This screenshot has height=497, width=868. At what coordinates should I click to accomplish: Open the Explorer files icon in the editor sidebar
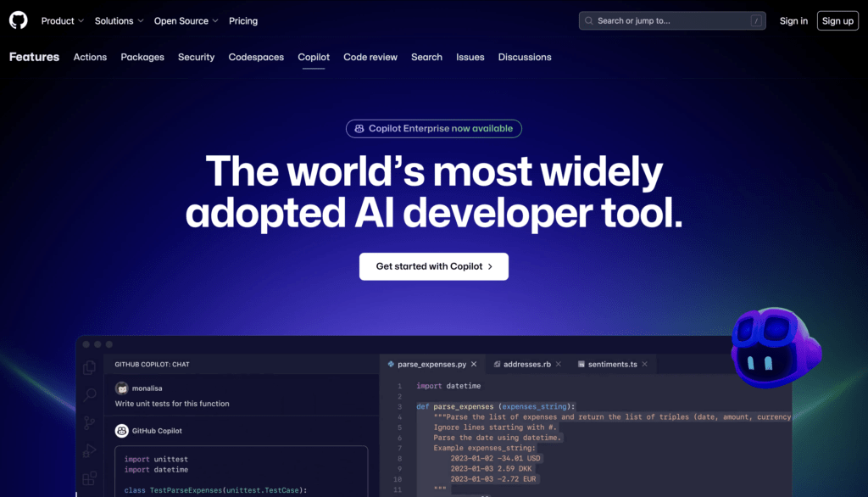point(90,367)
